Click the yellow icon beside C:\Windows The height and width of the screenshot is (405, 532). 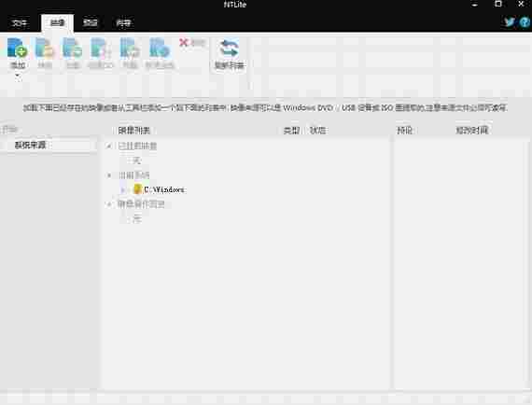pyautogui.click(x=137, y=189)
